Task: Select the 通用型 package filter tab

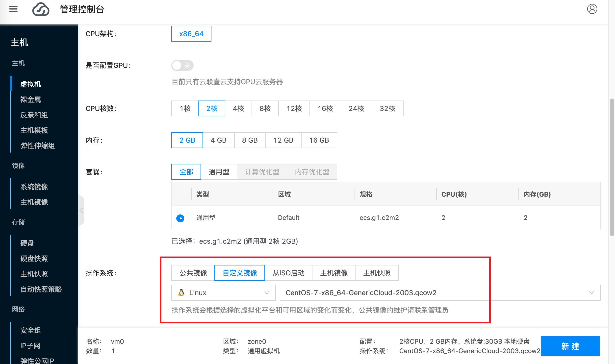Action: click(x=219, y=172)
